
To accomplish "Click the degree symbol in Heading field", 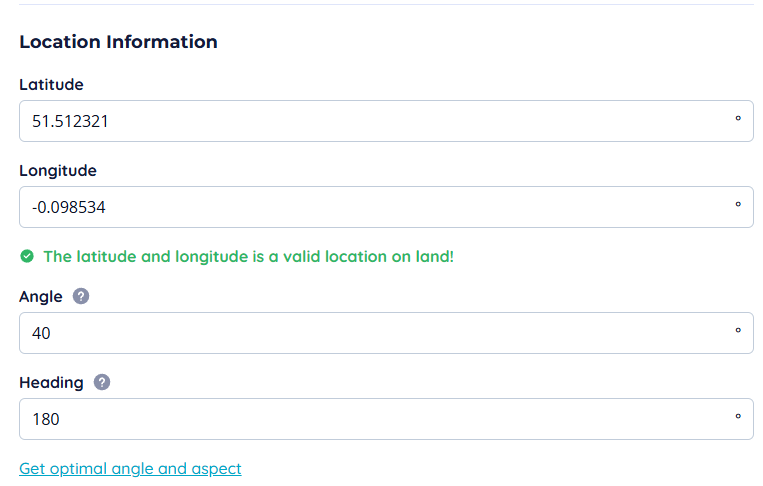I will (738, 417).
